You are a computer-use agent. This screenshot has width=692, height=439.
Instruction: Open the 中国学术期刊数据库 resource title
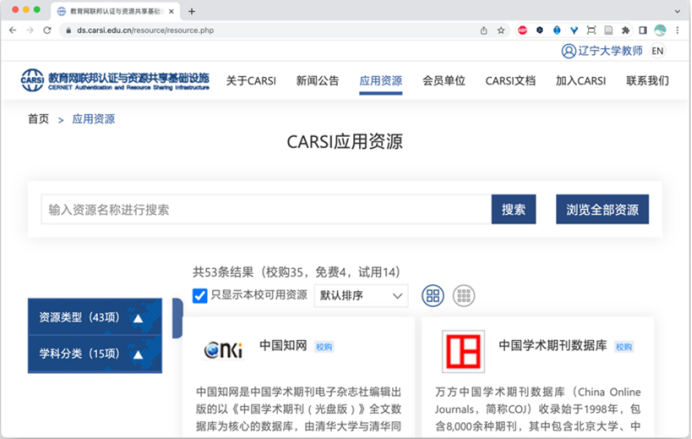click(553, 345)
